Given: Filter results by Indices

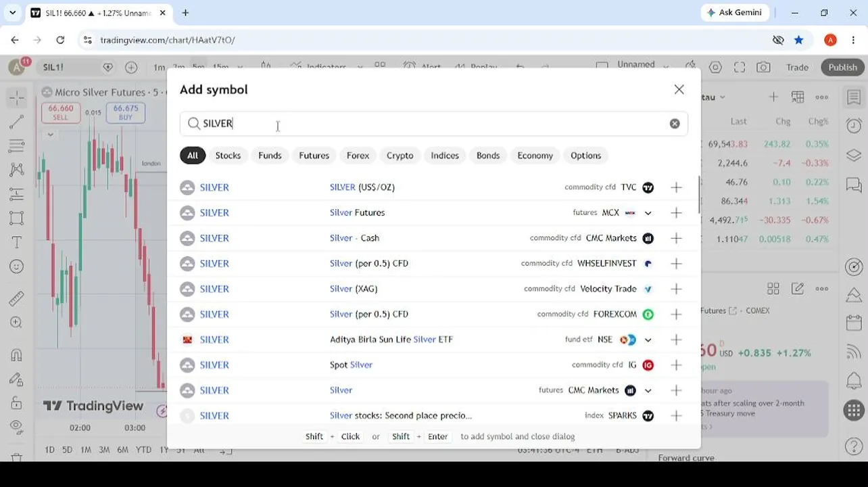Looking at the screenshot, I should pos(445,156).
